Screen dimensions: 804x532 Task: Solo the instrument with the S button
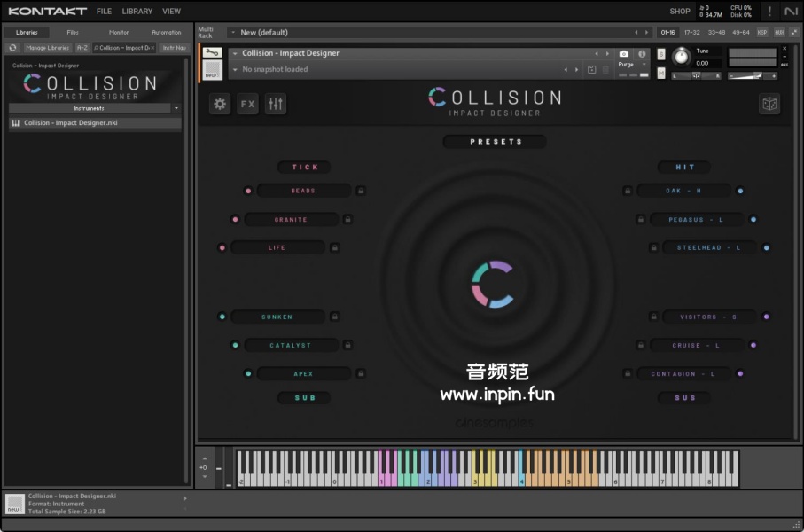(661, 54)
